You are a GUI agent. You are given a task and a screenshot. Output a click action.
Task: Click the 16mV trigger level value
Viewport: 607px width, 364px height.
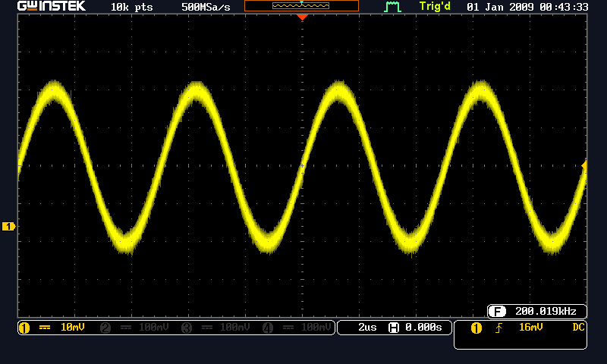531,327
